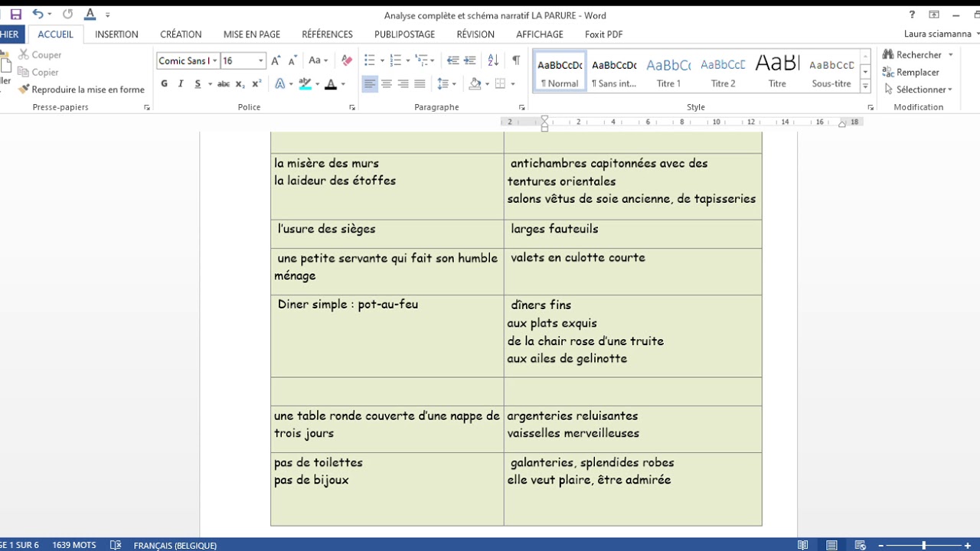
Task: Open the CRÉATION ribbon tab
Action: (181, 34)
